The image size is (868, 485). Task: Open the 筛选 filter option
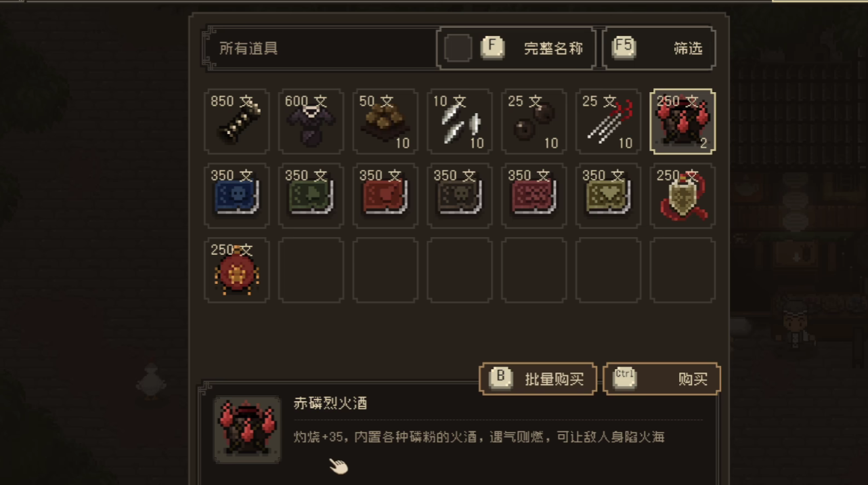tap(659, 48)
